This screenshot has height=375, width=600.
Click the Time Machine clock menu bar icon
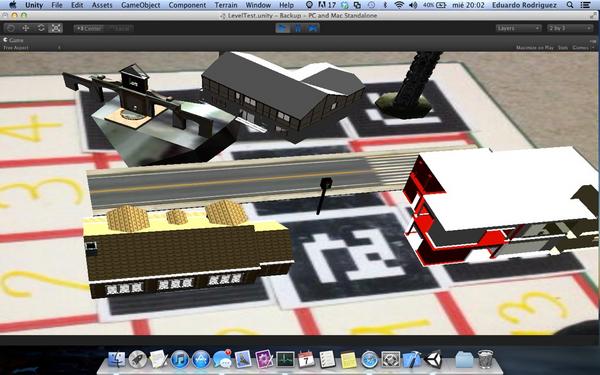371,5
